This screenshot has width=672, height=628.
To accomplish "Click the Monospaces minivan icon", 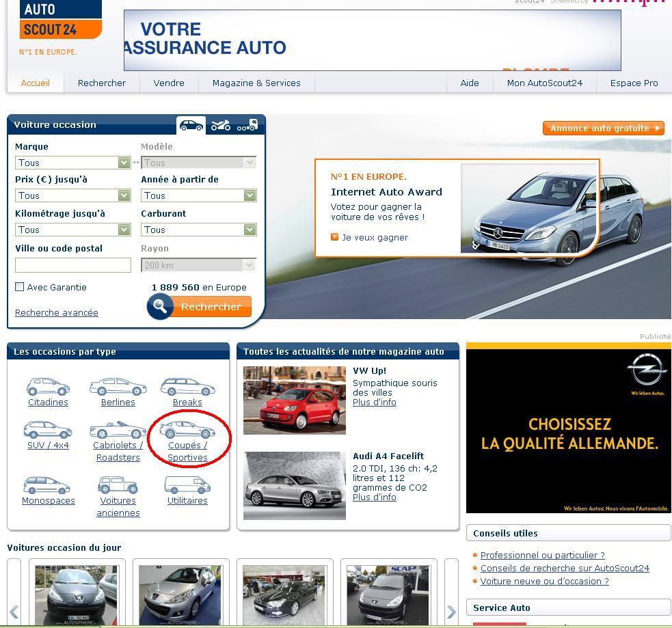I will [47, 486].
